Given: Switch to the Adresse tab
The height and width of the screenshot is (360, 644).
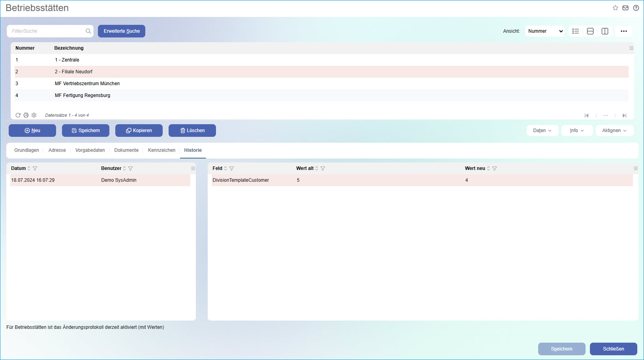Looking at the screenshot, I should pos(57,150).
